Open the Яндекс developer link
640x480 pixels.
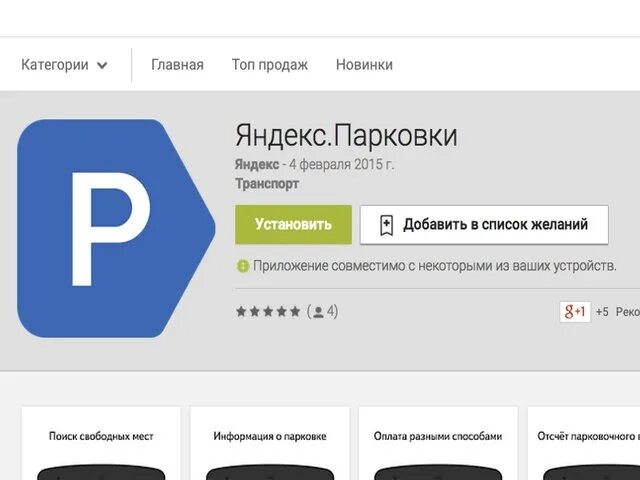257,164
